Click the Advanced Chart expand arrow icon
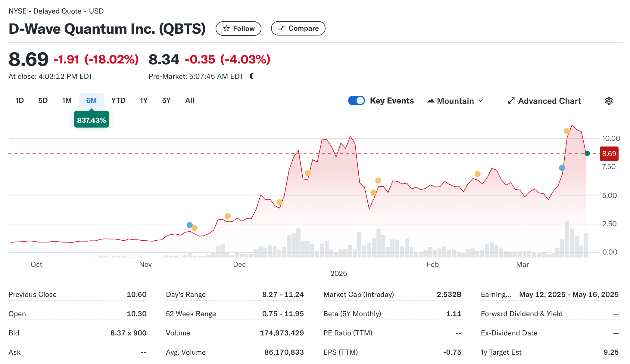 click(511, 101)
